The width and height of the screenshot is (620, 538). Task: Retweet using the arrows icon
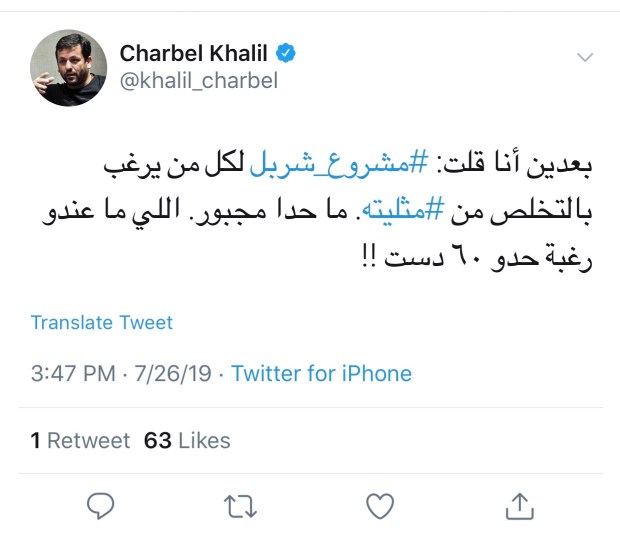[x=240, y=507]
